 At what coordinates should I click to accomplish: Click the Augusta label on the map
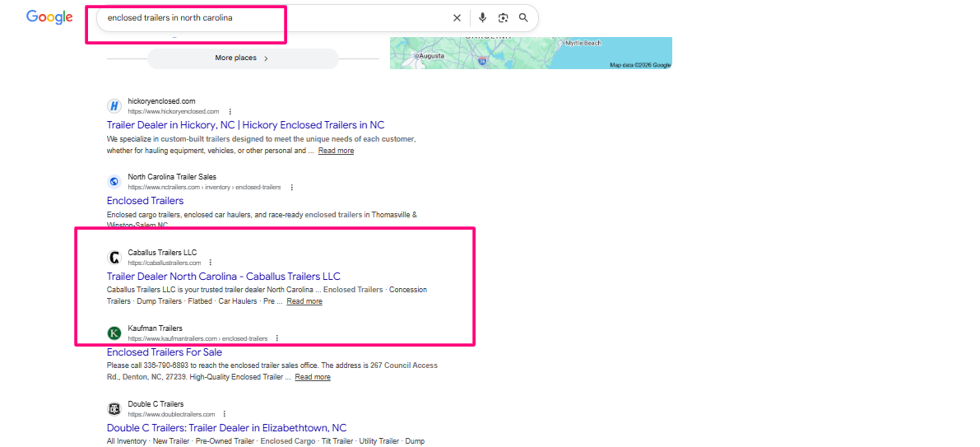point(431,56)
